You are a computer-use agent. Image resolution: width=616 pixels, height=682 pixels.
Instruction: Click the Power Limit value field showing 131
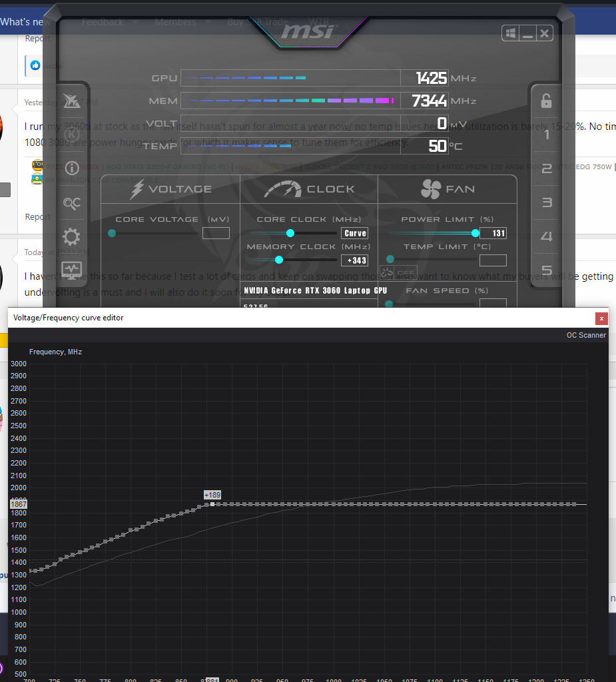(x=493, y=233)
